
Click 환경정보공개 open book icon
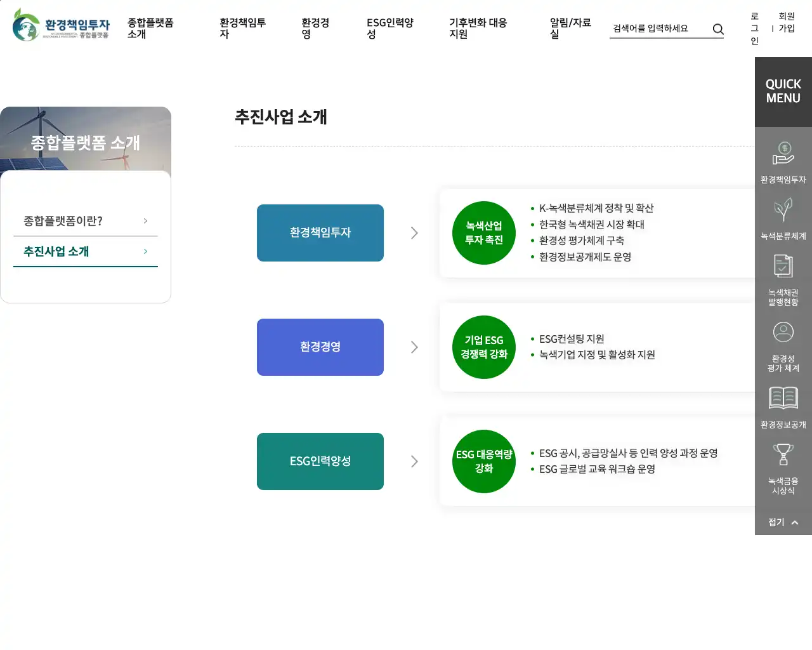click(783, 398)
